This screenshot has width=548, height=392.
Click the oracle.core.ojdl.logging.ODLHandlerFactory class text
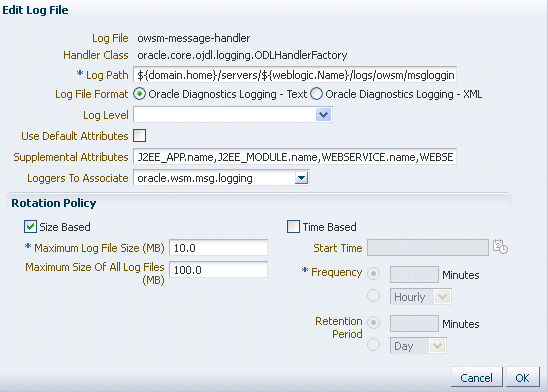pyautogui.click(x=242, y=55)
